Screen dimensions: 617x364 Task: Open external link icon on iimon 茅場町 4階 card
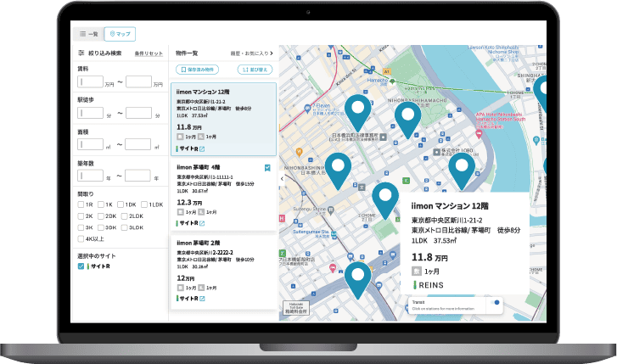(x=202, y=223)
